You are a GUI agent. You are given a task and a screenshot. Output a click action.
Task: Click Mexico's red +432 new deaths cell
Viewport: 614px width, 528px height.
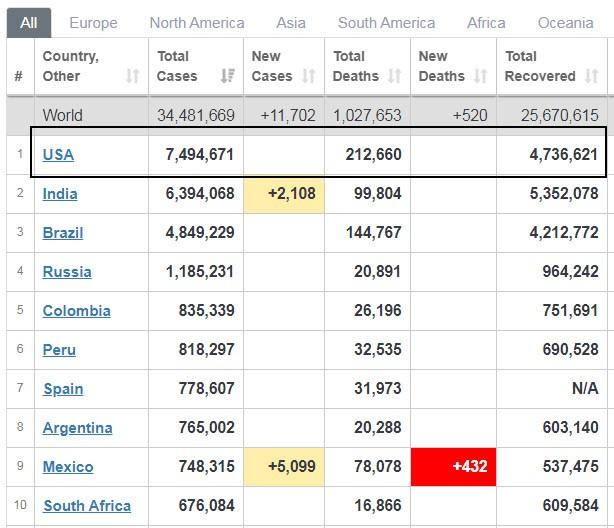coord(453,466)
